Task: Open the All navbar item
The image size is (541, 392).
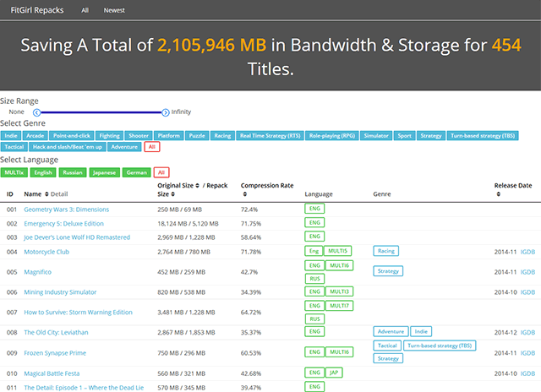Action: pos(85,11)
